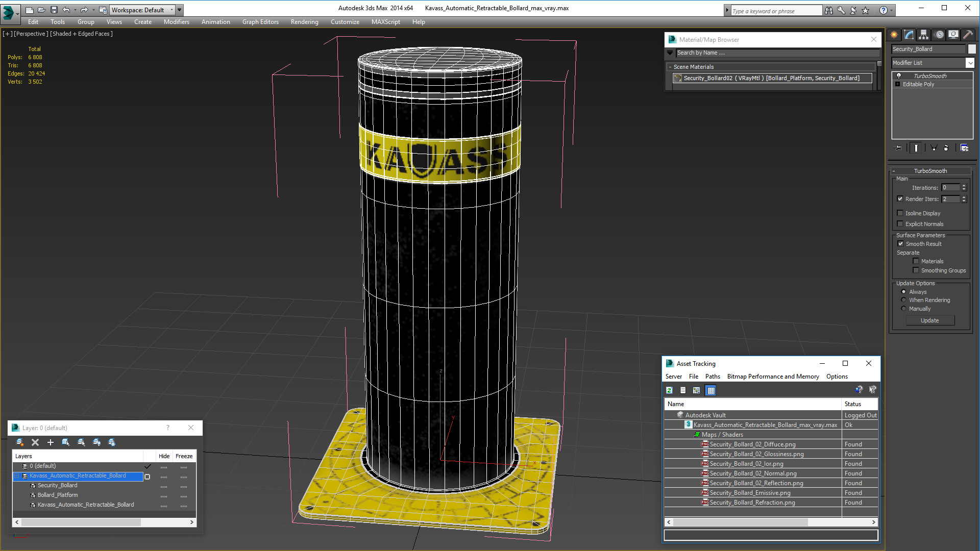This screenshot has width=980, height=551.
Task: Click the Update button in TurboSmooth
Action: pos(929,320)
